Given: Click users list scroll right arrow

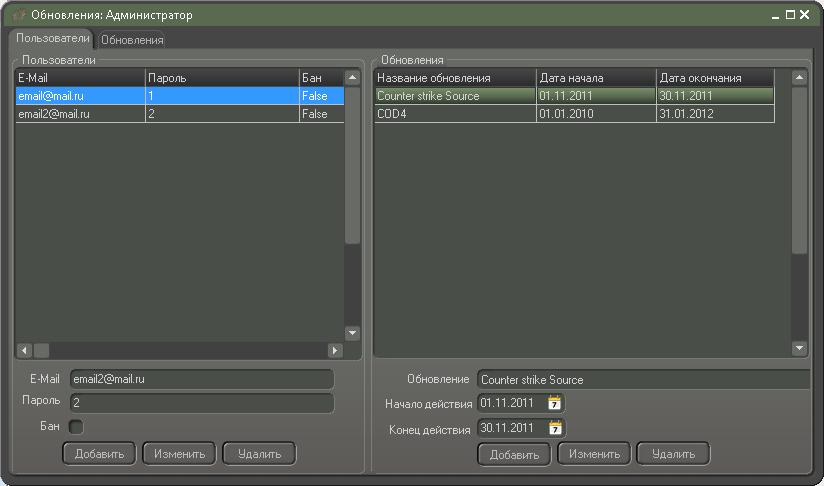Looking at the screenshot, I should pyautogui.click(x=335, y=350).
